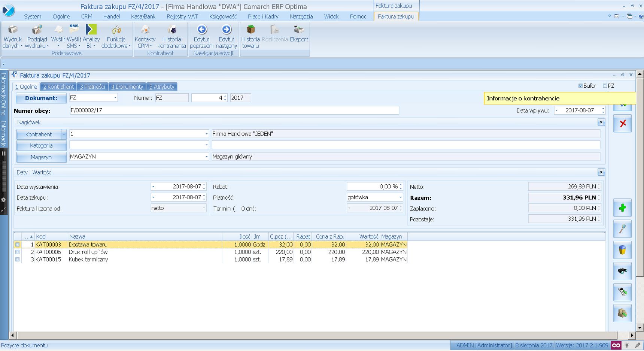
Task: Collapse the Nagłówek section
Action: [x=601, y=122]
